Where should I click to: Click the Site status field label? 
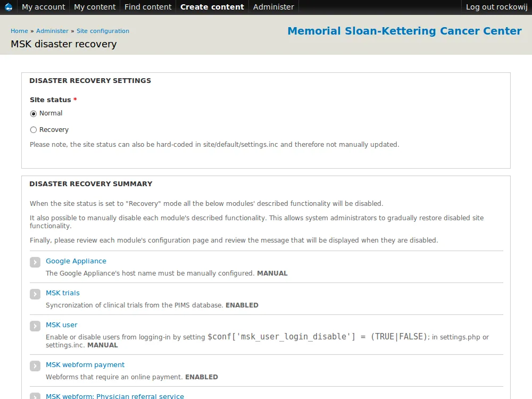pyautogui.click(x=50, y=100)
